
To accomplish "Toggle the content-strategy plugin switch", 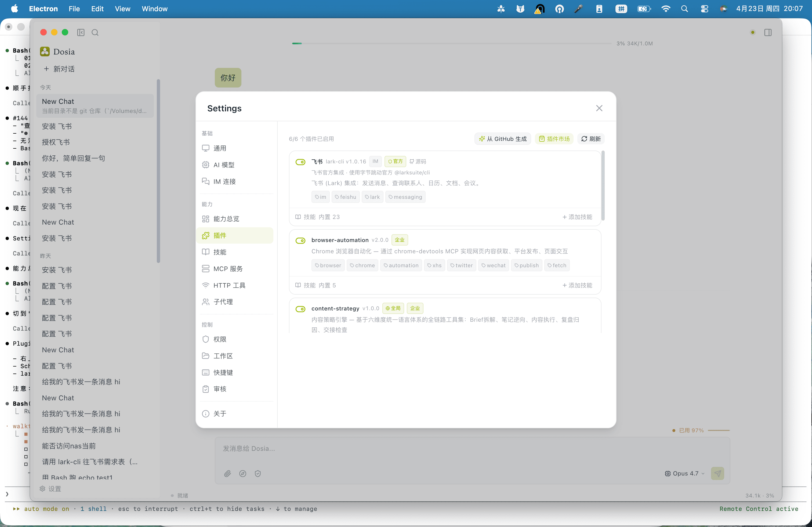I will (x=300, y=309).
